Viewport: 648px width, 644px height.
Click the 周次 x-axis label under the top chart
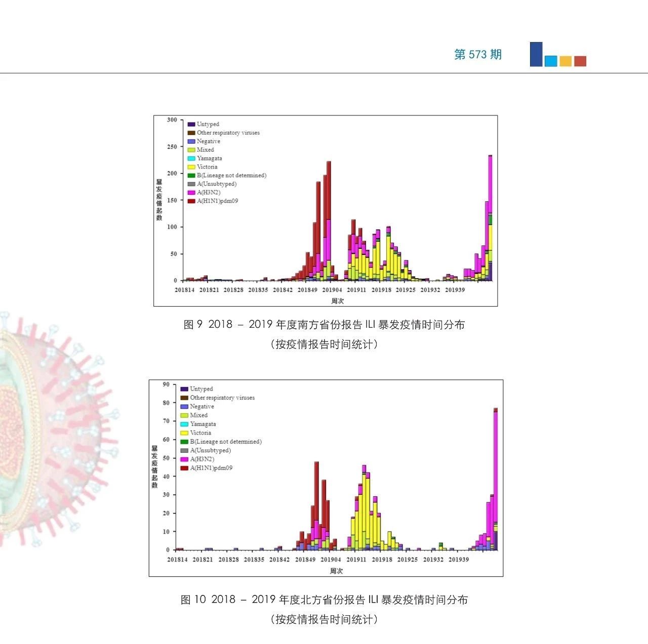click(x=338, y=301)
